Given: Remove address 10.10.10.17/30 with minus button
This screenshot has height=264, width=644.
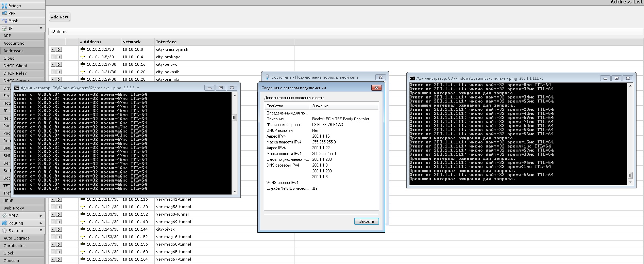Looking at the screenshot, I should (x=53, y=64).
